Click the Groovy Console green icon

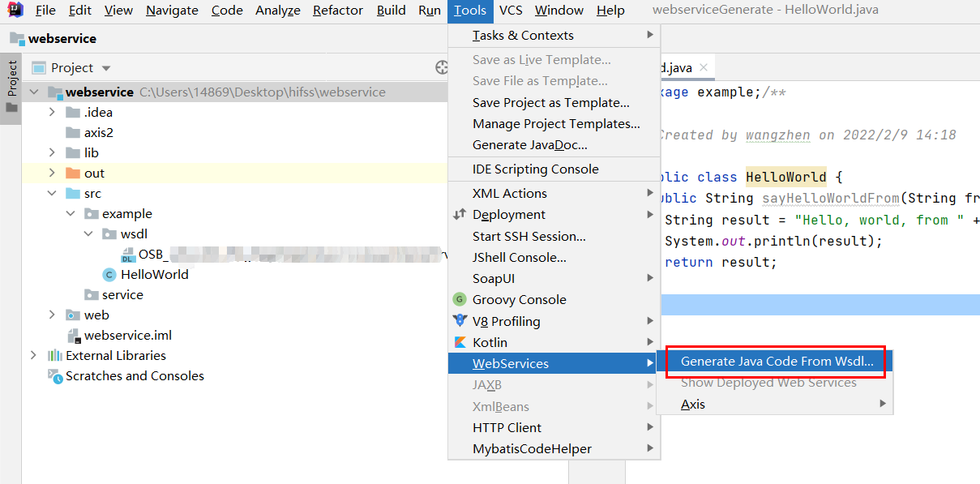coord(460,299)
